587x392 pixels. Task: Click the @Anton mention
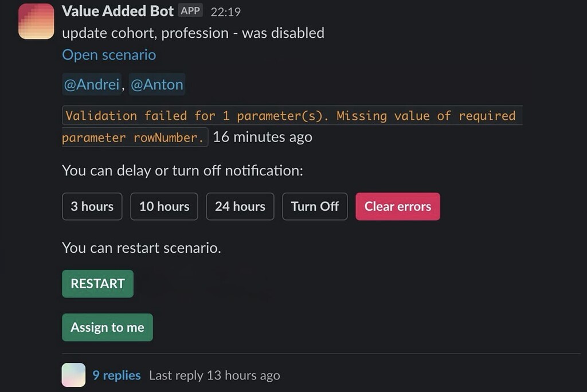pos(157,84)
